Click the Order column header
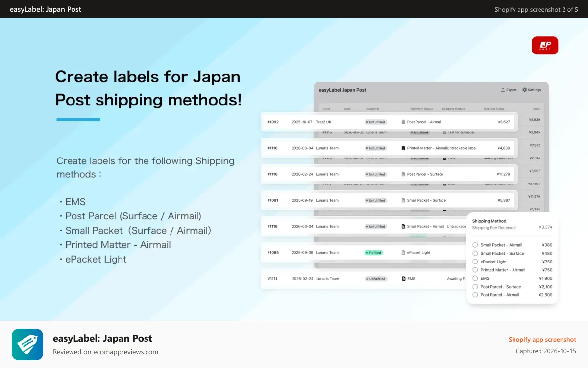 point(326,109)
